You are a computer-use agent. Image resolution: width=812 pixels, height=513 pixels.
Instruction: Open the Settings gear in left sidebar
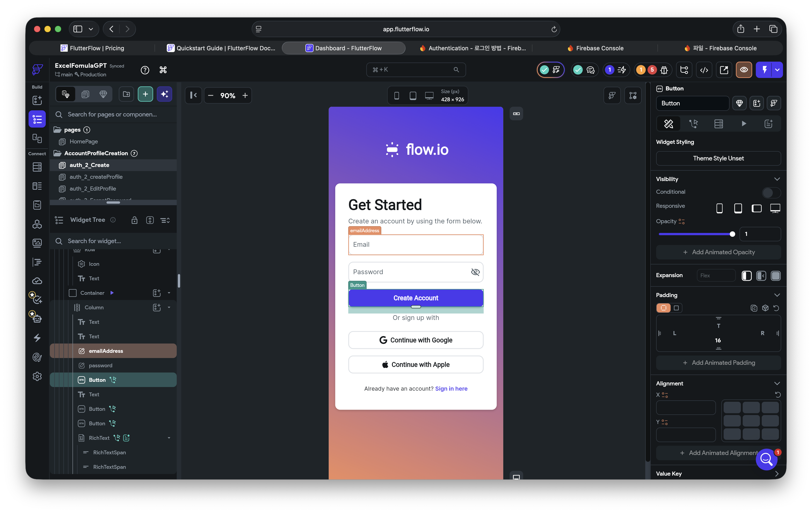pyautogui.click(x=37, y=376)
